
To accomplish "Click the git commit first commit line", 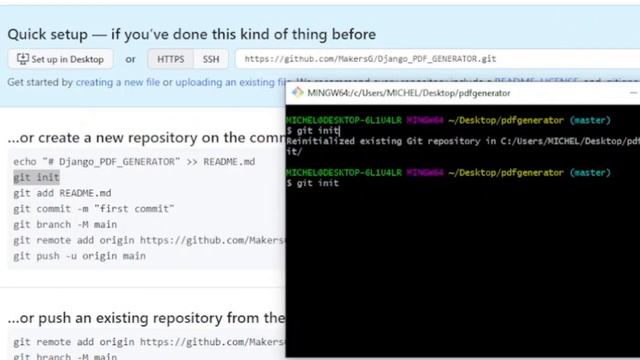I will coord(94,209).
